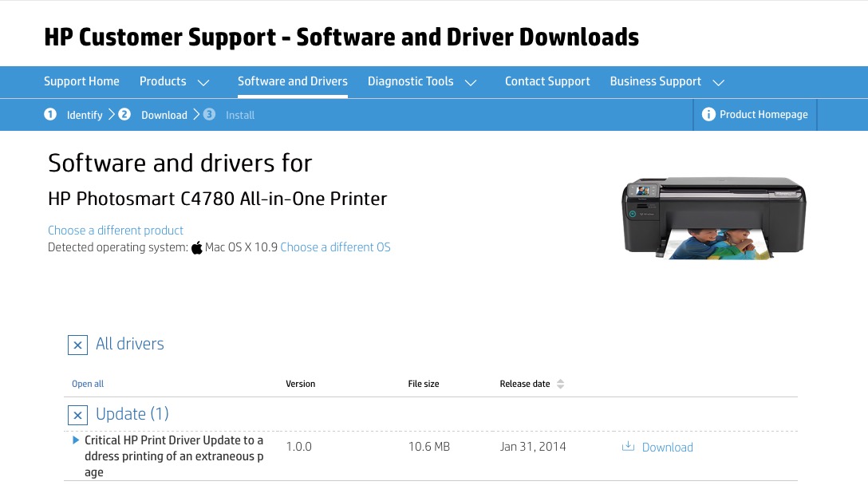The height and width of the screenshot is (501, 868).
Task: Expand the Critical HP Print Driver Update triangle
Action: coord(76,440)
